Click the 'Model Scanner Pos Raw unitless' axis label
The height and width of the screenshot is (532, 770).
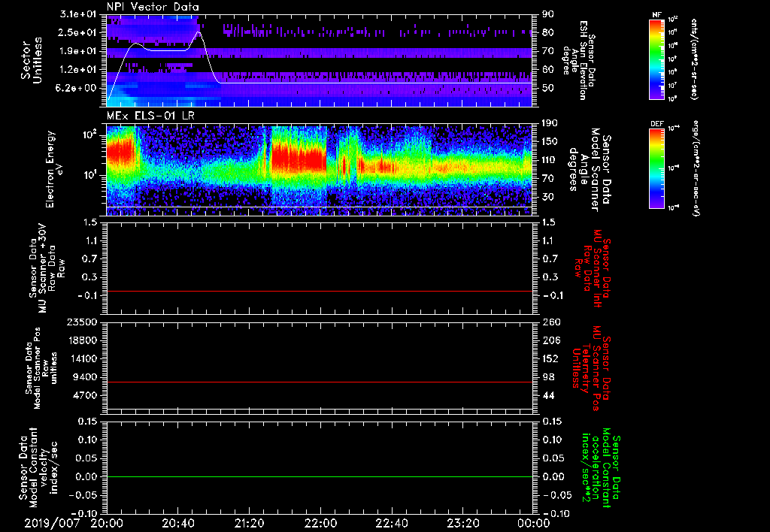click(x=42, y=368)
